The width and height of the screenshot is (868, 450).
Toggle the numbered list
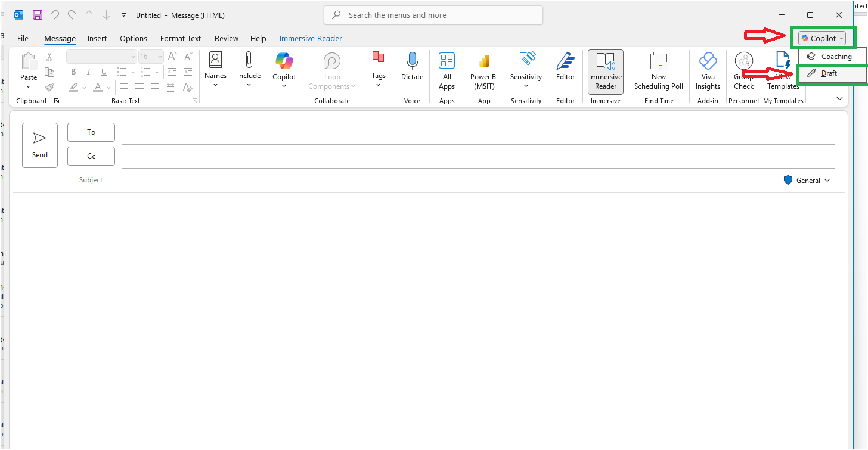[x=145, y=72]
